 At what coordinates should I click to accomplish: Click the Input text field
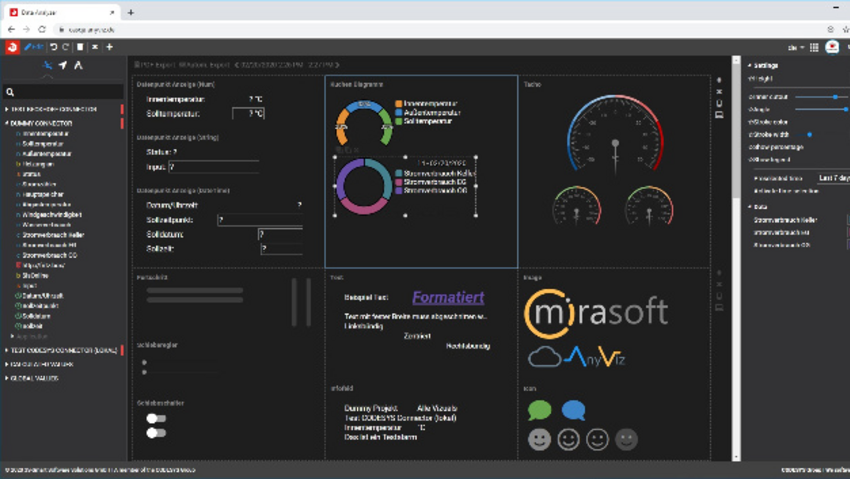pyautogui.click(x=213, y=167)
